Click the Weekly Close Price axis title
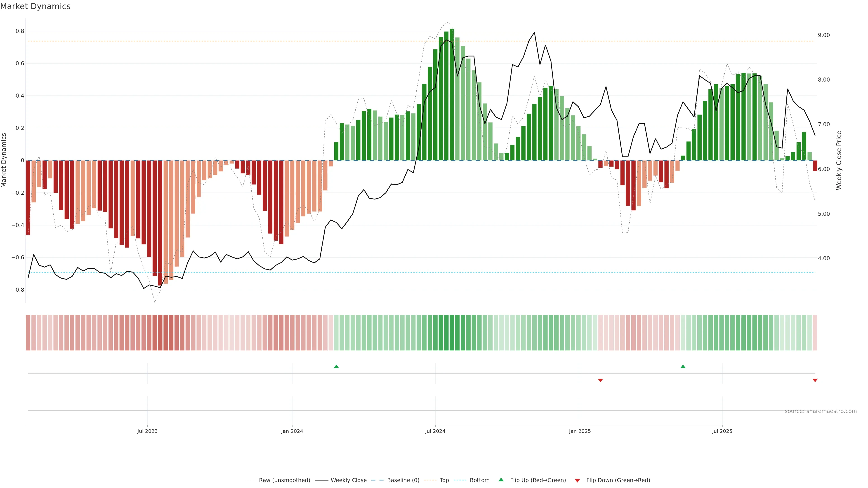868x488 pixels. point(839,160)
